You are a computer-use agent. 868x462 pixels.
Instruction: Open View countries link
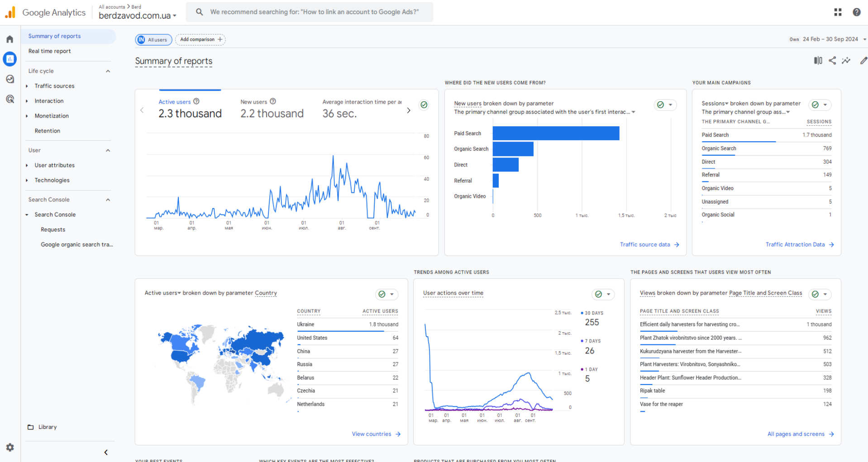(376, 434)
